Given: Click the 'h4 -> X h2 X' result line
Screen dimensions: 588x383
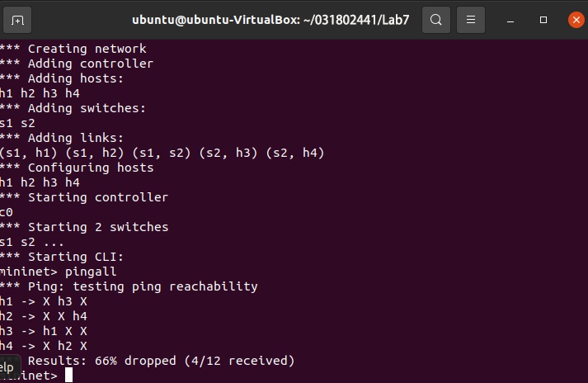Looking at the screenshot, I should (44, 346).
